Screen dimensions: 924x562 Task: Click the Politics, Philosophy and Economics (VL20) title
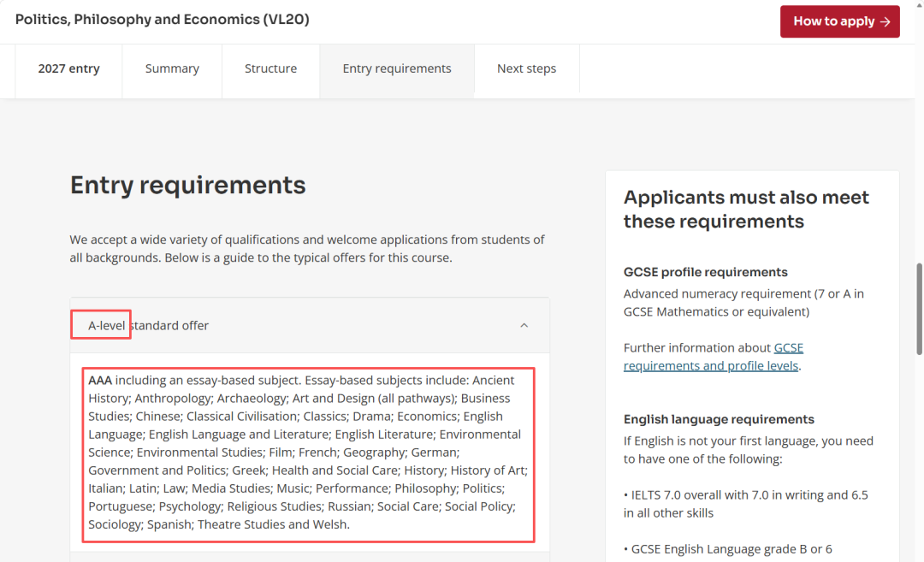pyautogui.click(x=162, y=20)
